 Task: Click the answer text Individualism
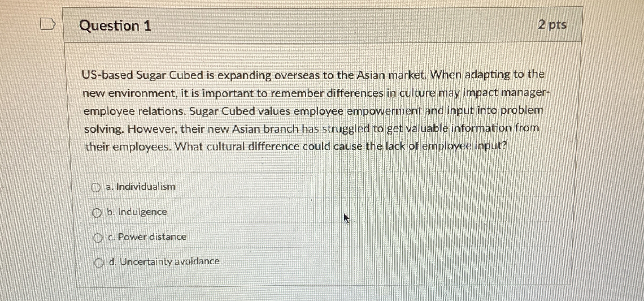(141, 187)
